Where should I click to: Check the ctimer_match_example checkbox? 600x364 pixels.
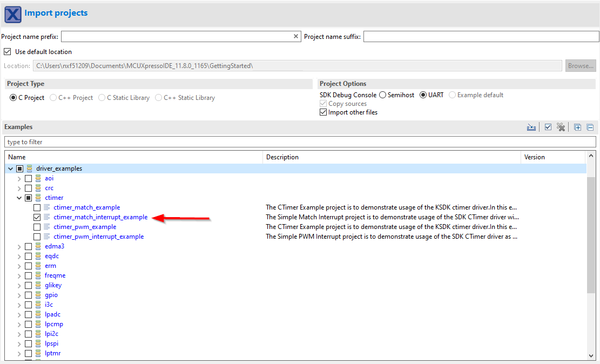click(x=37, y=207)
